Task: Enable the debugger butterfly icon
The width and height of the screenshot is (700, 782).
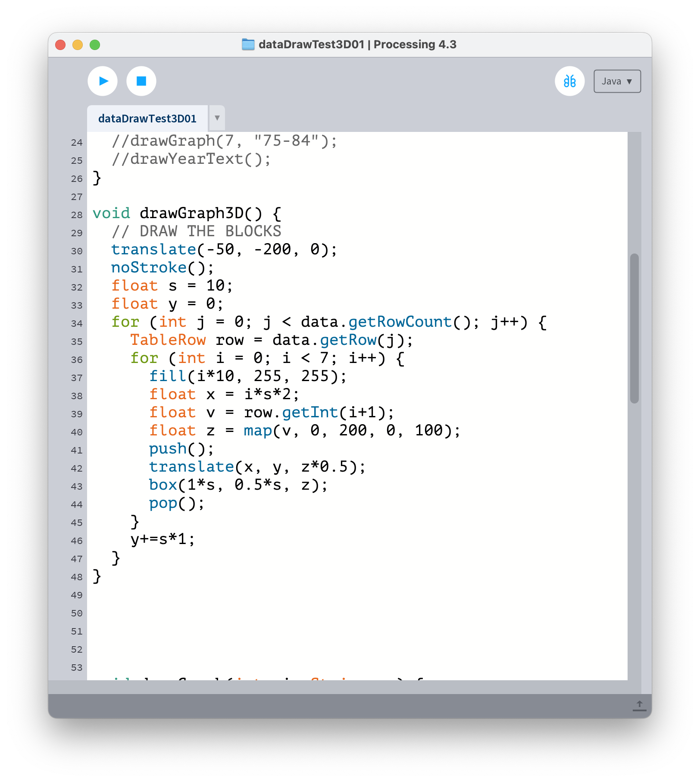Action: click(x=569, y=81)
